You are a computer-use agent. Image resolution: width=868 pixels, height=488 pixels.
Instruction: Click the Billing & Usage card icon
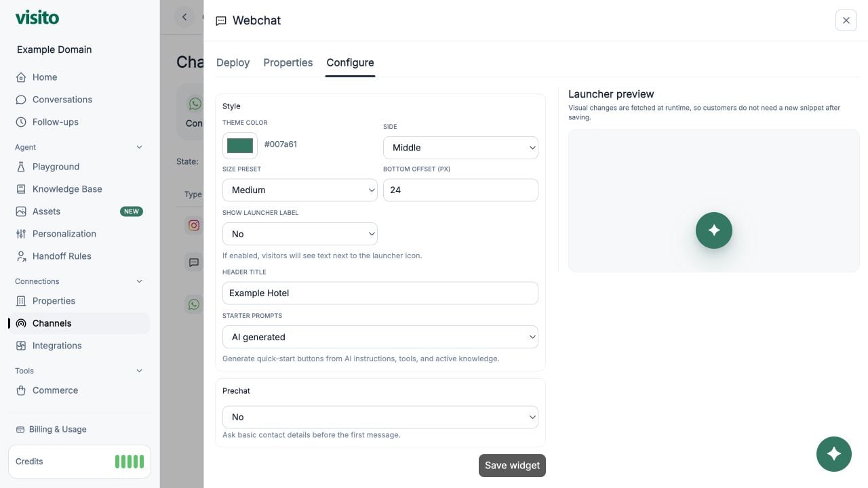click(20, 429)
